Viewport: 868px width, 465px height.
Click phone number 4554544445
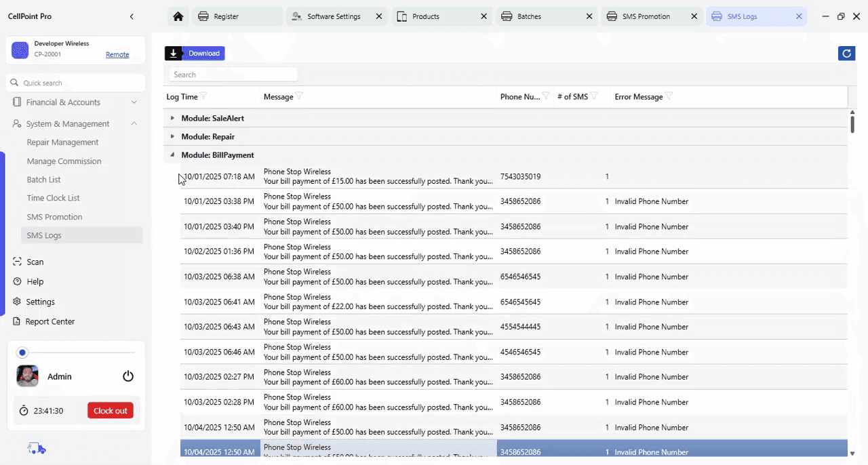520,327
